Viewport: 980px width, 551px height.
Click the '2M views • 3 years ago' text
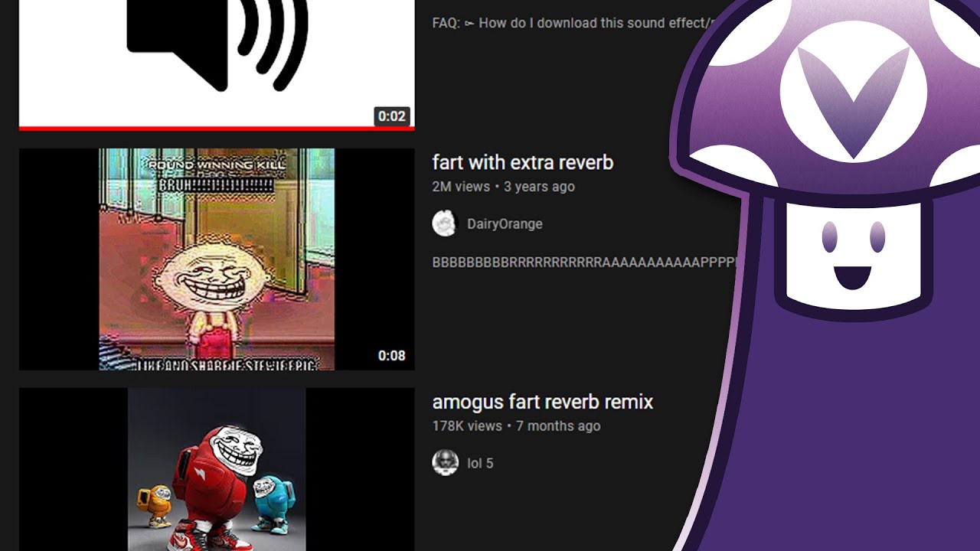coord(503,187)
